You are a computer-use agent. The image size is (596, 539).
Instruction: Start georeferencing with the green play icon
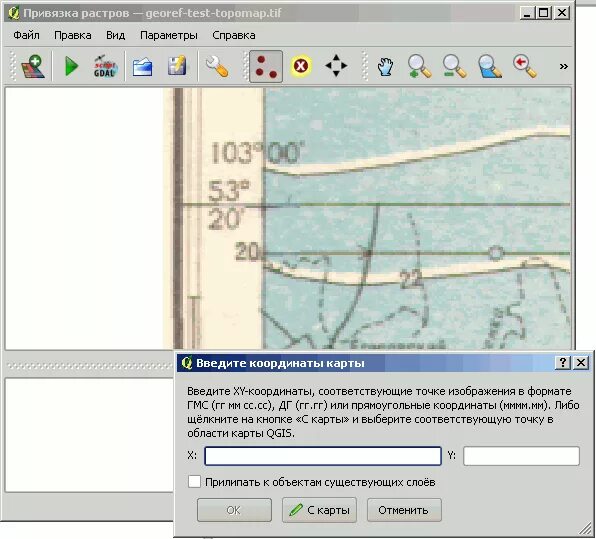pos(71,67)
